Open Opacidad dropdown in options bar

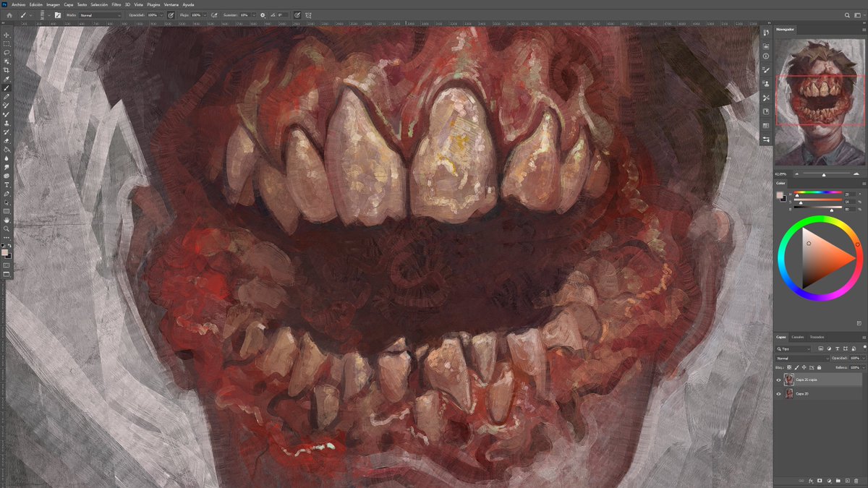point(162,15)
